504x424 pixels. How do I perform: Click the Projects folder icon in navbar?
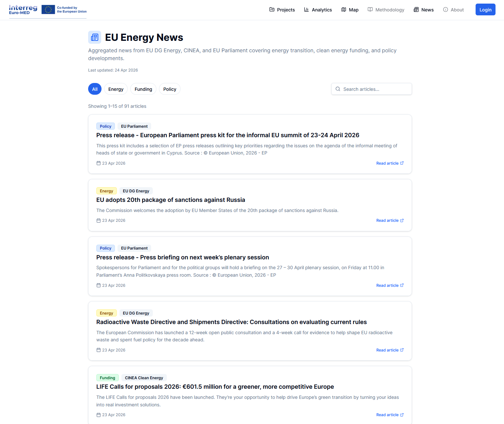click(272, 10)
